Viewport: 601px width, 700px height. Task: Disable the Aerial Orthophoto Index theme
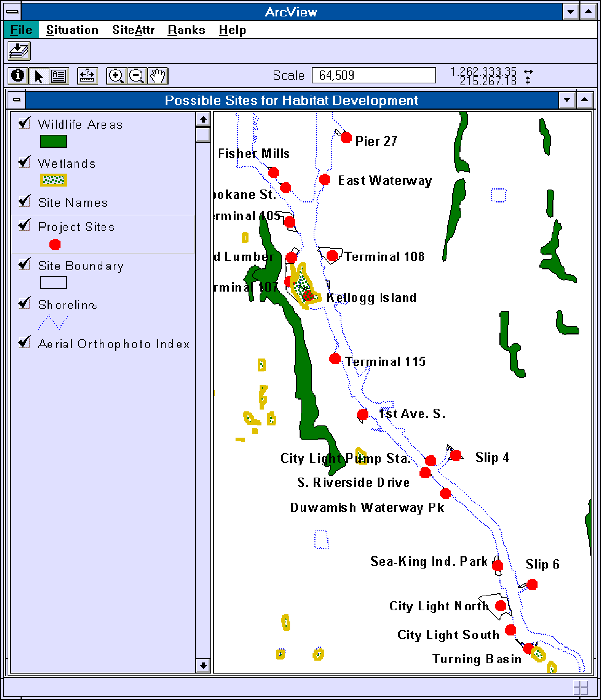pyautogui.click(x=24, y=343)
